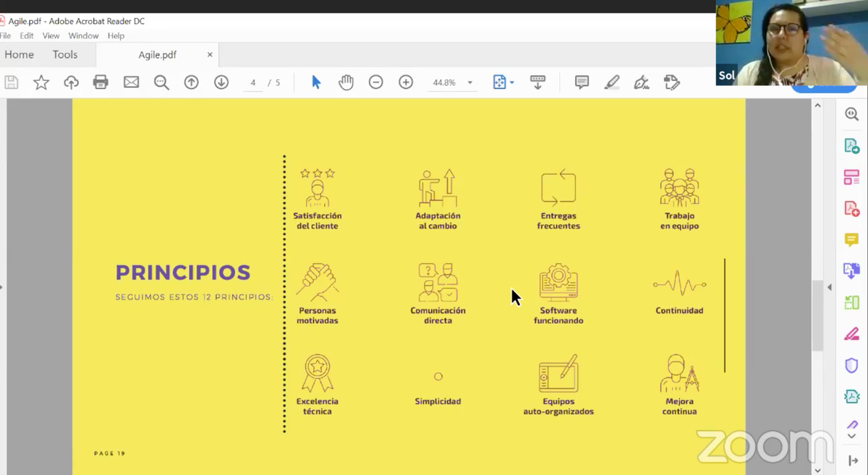Click the vertical scrollbar down arrow
This screenshot has width=868, height=475.
[x=818, y=469]
